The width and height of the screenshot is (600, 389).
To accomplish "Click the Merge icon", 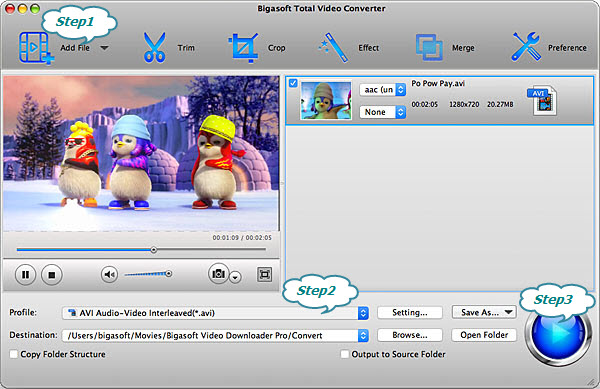I will coord(429,48).
